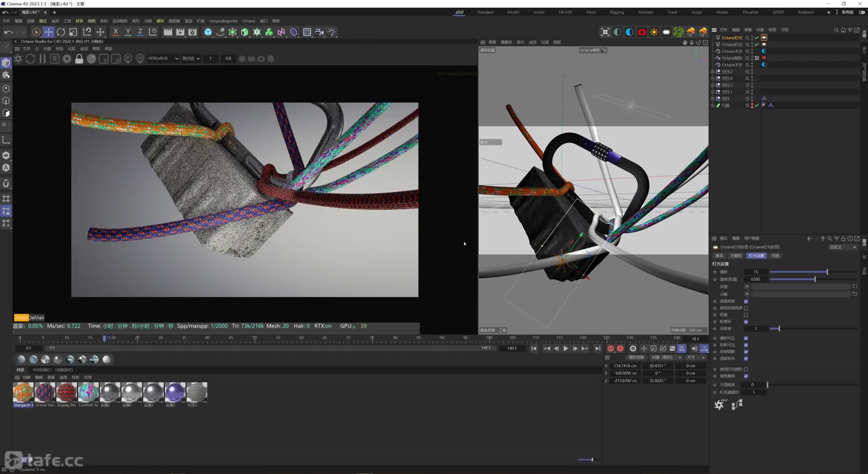
Task: Toggle X axis lock
Action: coord(116,32)
